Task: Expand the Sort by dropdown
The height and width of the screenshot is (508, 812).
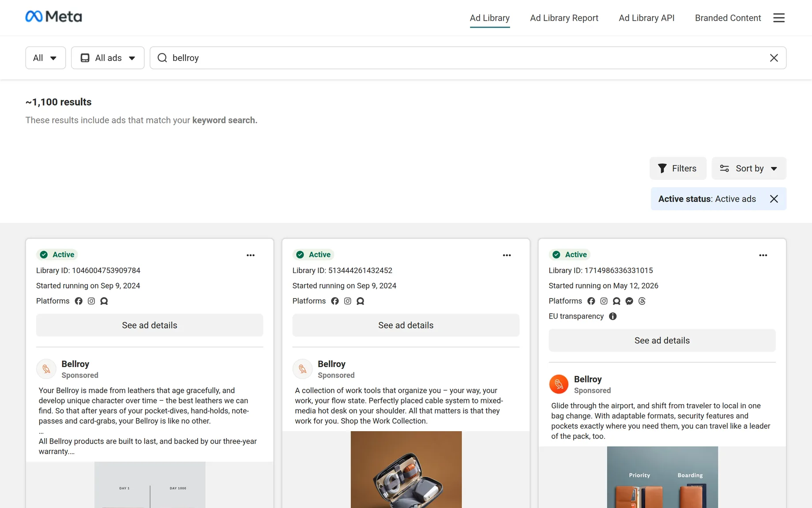Action: 749,168
